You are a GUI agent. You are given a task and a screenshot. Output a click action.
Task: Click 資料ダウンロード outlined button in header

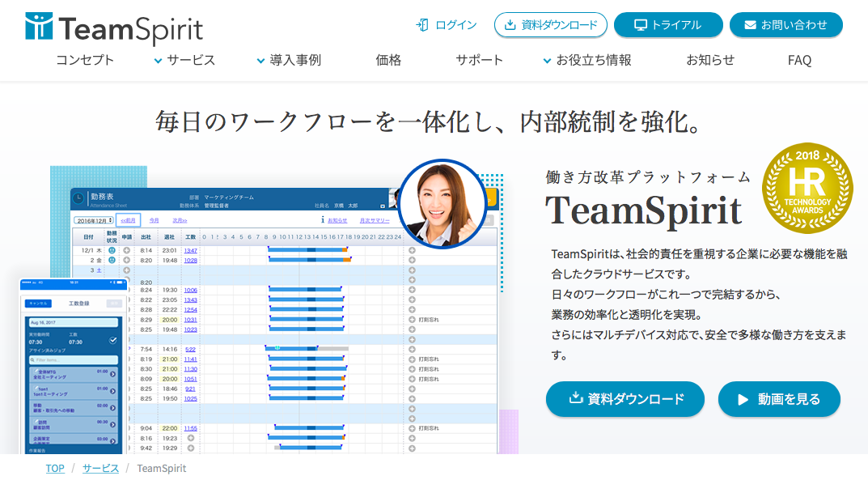point(551,25)
